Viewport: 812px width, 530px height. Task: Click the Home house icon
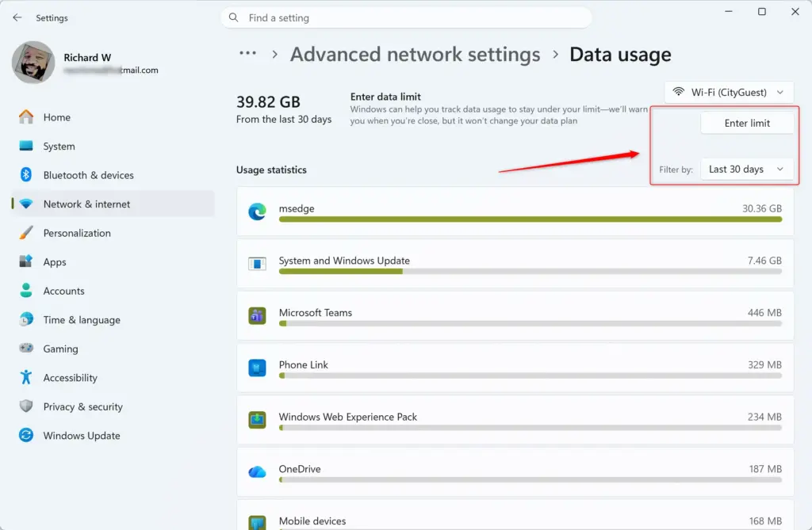pos(26,117)
